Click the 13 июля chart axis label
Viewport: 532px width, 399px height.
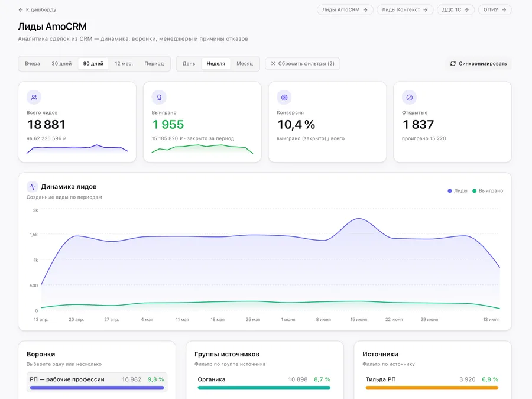[x=491, y=320]
